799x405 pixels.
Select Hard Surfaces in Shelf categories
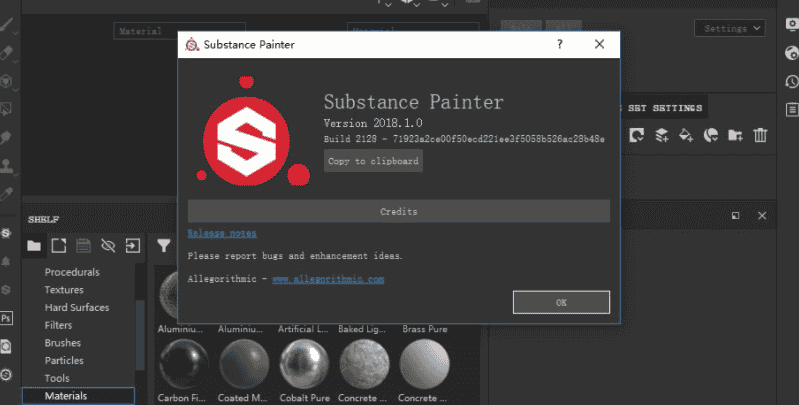click(77, 307)
